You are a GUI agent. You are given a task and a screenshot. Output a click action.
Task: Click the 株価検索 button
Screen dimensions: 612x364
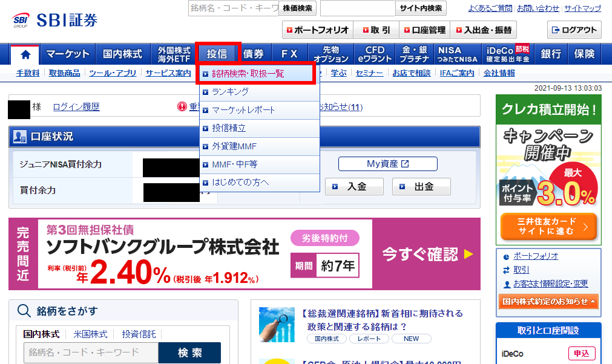click(x=297, y=8)
